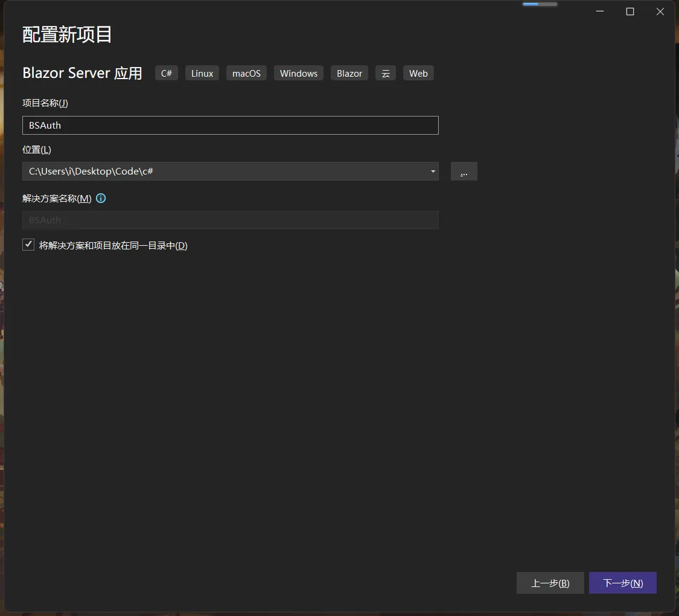Screen dimensions: 679x616
Task: Click the C# tag
Action: [x=167, y=73]
